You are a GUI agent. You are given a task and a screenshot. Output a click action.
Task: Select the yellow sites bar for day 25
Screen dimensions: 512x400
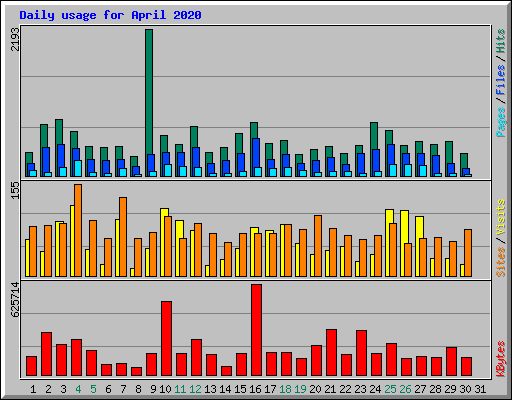(x=388, y=243)
